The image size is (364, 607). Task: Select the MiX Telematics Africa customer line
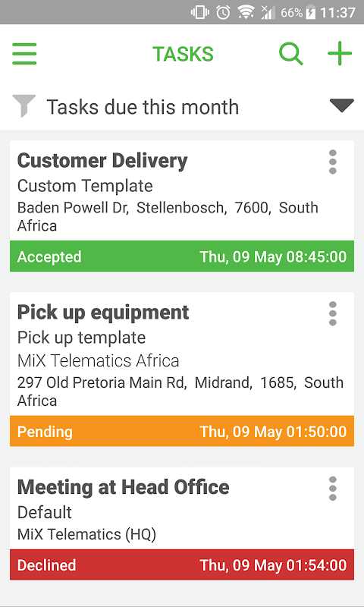(x=99, y=361)
